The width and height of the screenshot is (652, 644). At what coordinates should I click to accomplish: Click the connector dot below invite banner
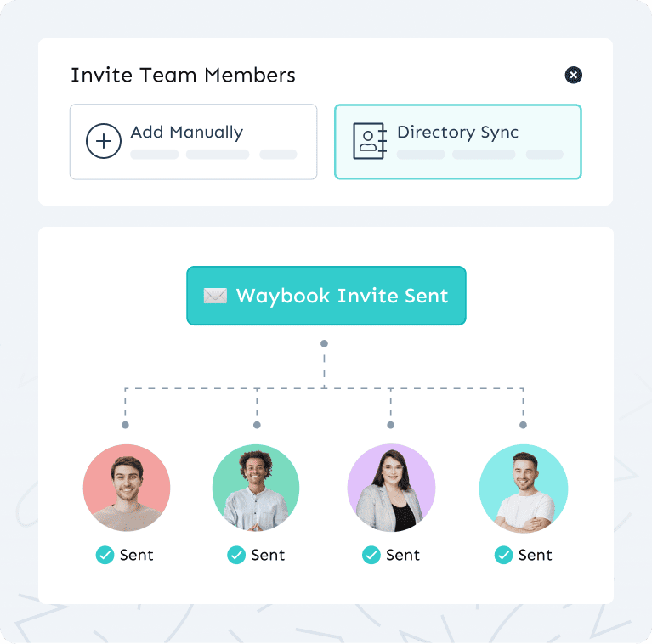pyautogui.click(x=325, y=343)
